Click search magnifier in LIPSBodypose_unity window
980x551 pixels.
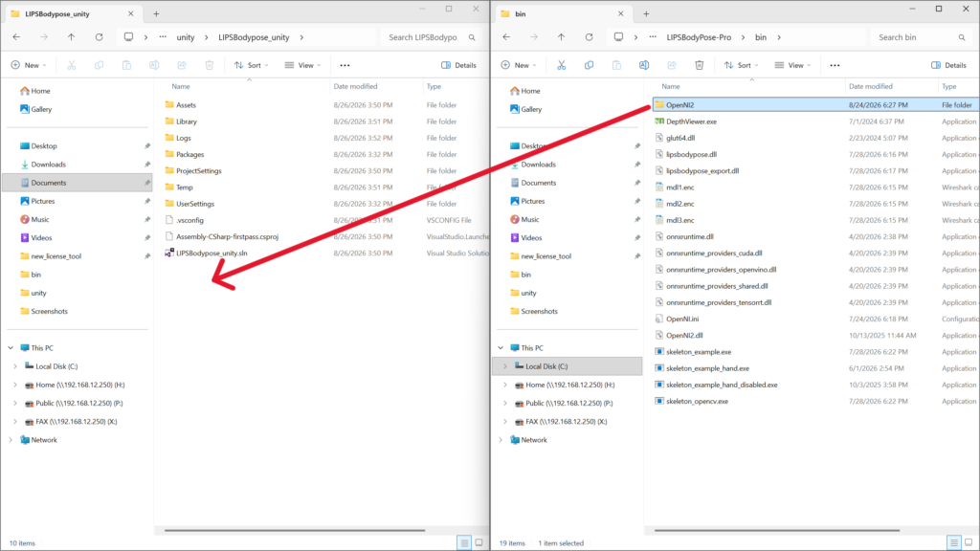[472, 37]
